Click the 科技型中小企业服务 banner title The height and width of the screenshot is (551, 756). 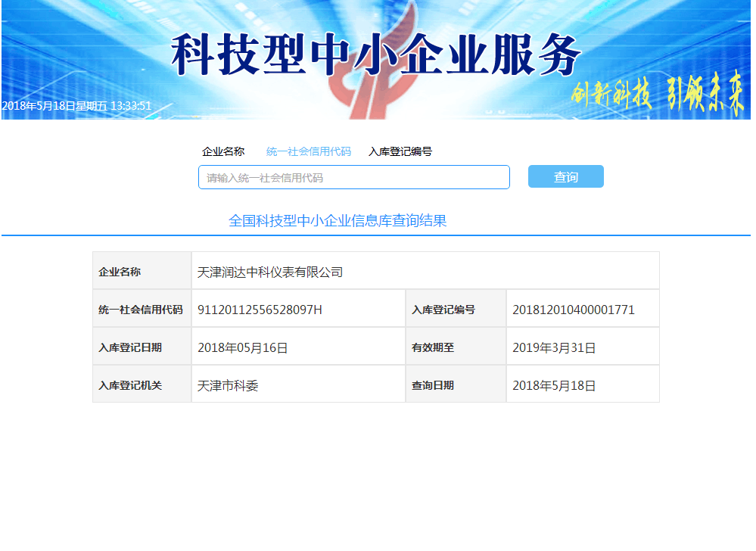(376, 55)
